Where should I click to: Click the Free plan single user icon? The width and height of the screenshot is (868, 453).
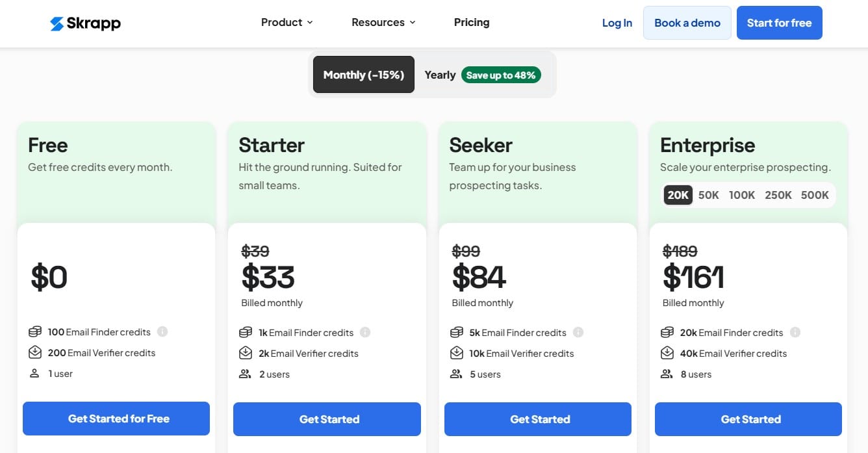pyautogui.click(x=34, y=374)
